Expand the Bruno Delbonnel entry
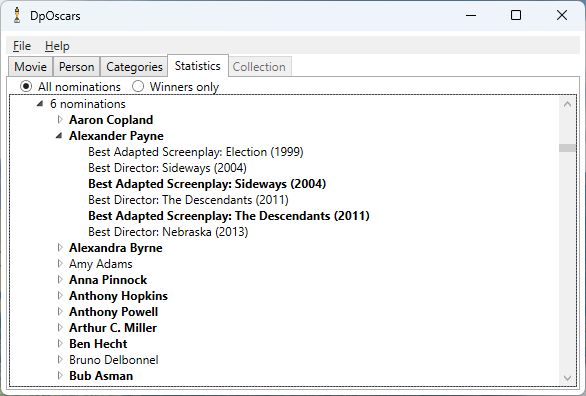586x396 pixels. [60, 359]
